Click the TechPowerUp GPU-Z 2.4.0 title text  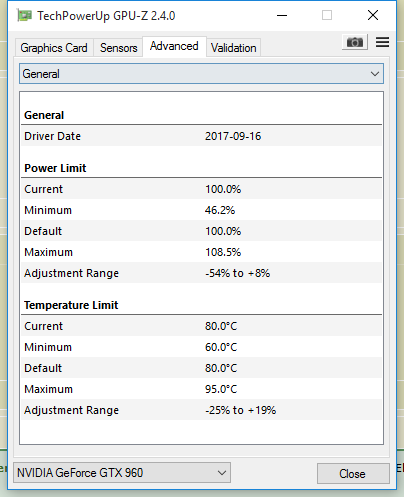(106, 16)
